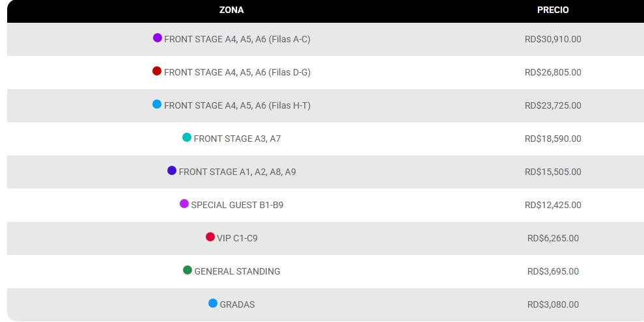Select the indigo dot beside Front Stage A1, A2
This screenshot has width=644, height=322.
click(172, 170)
